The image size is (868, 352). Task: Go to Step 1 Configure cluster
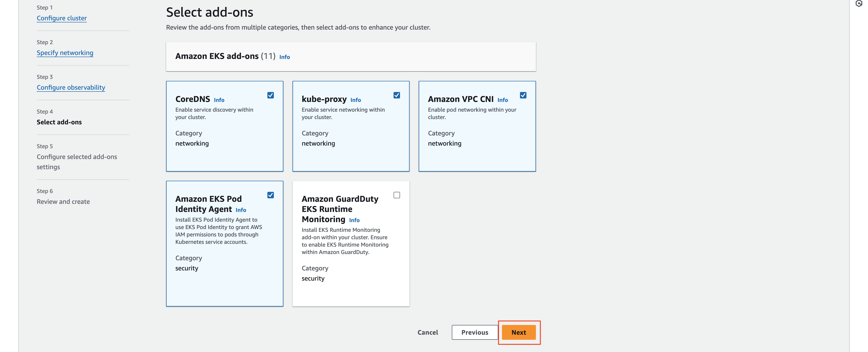coord(62,18)
